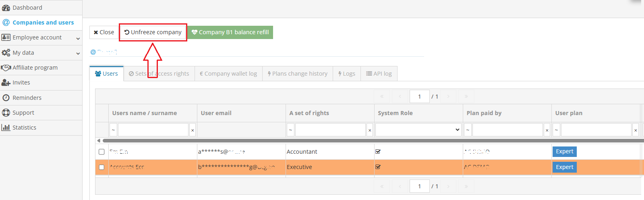The width and height of the screenshot is (644, 200).
Task: Switch to the Company wallet log tab
Action: point(228,74)
